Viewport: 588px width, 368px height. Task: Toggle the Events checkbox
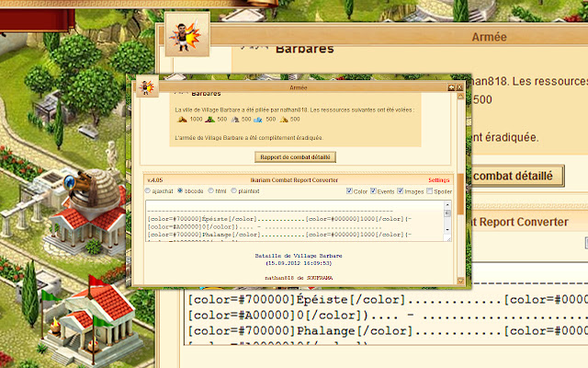pos(373,190)
